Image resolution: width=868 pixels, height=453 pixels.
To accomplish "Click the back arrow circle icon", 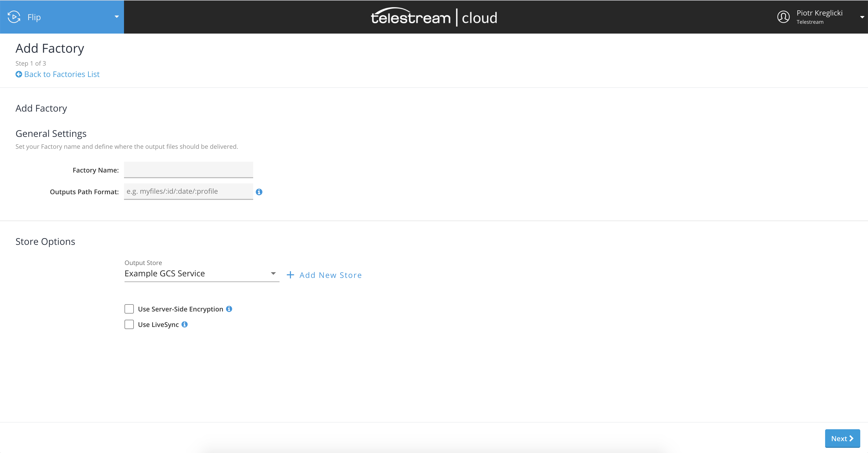I will (x=19, y=74).
